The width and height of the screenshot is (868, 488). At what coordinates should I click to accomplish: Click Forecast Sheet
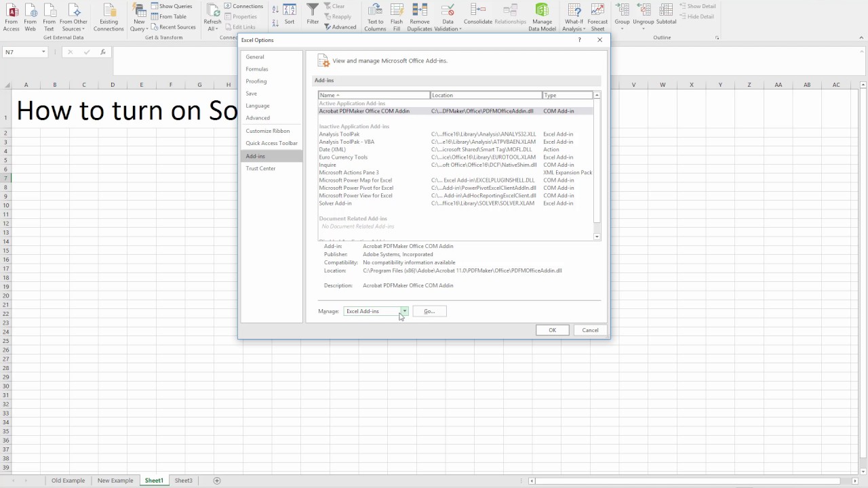(597, 17)
